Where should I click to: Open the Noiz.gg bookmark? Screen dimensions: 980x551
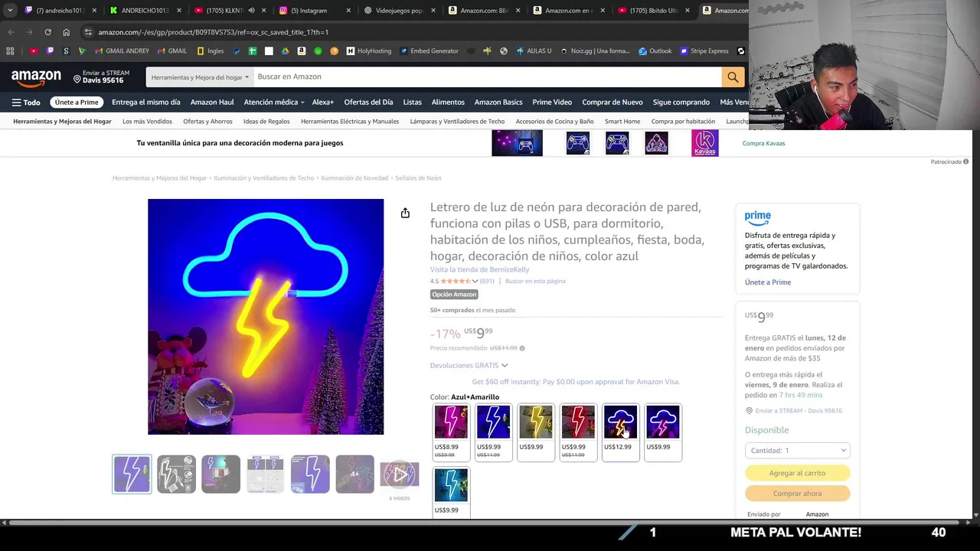tap(595, 51)
